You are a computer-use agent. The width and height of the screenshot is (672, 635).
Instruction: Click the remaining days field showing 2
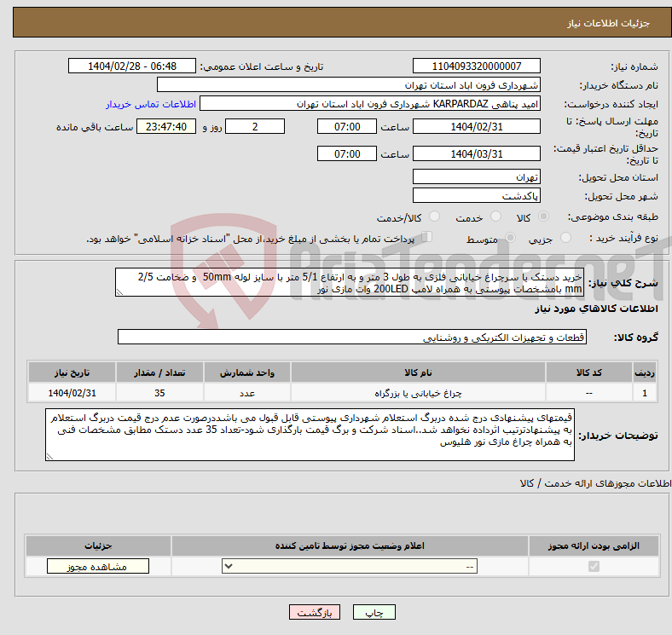coord(255,126)
